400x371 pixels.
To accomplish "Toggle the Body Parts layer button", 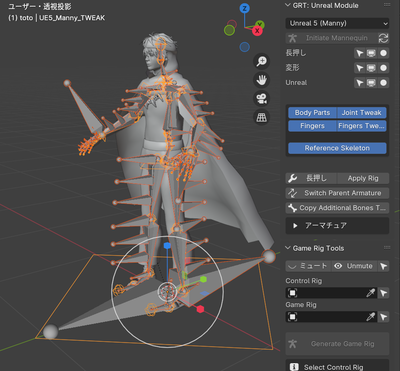I will pos(312,113).
